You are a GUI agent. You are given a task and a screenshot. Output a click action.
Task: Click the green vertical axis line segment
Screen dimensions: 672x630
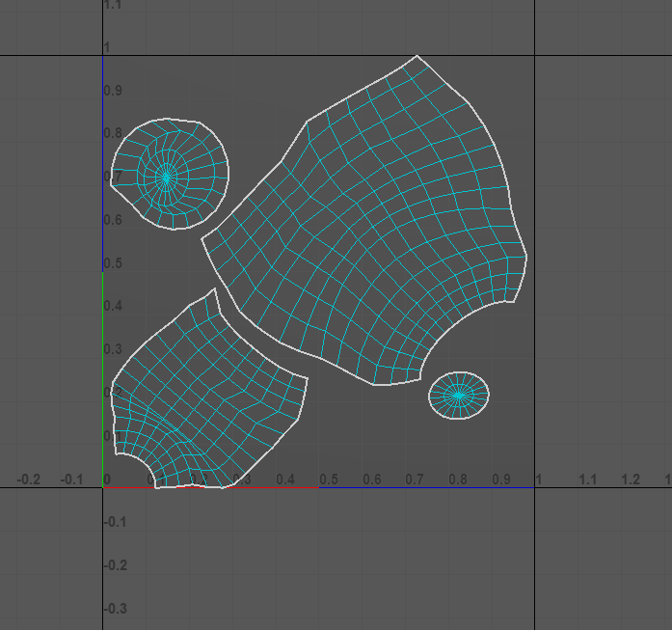pyautogui.click(x=103, y=376)
